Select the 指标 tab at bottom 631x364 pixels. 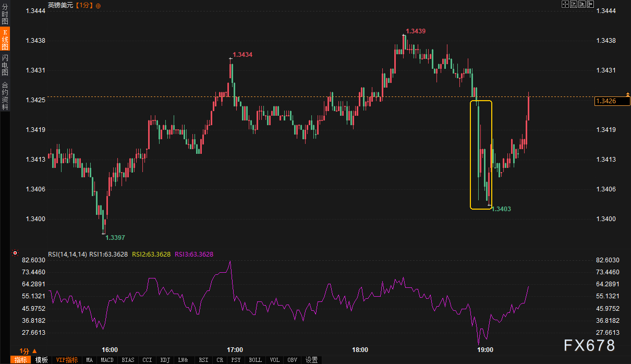(x=21, y=360)
